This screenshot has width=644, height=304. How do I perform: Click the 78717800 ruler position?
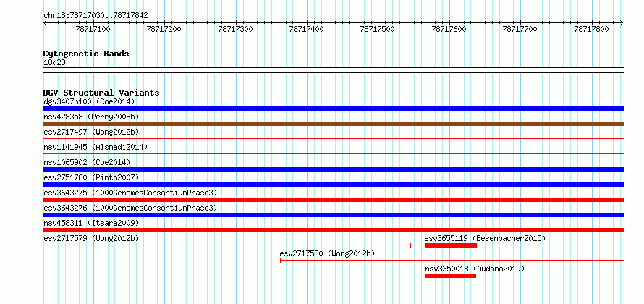click(x=591, y=29)
